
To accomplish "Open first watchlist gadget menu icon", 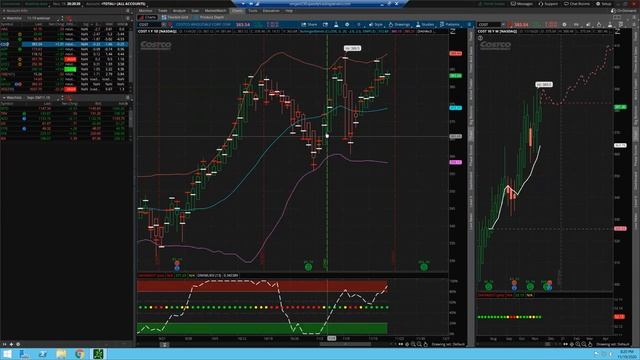I will tap(127, 18).
